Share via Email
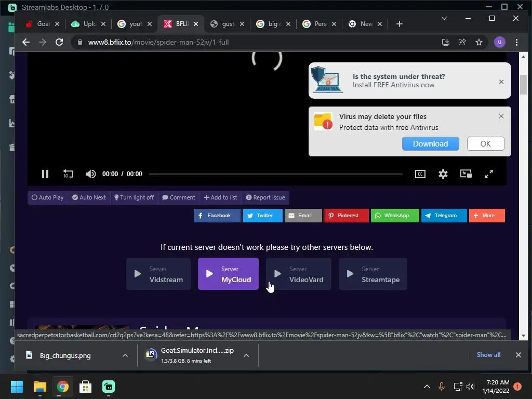 click(x=303, y=216)
